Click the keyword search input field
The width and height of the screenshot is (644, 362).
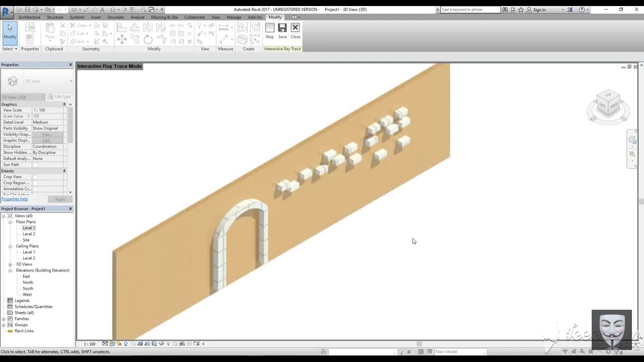(470, 10)
